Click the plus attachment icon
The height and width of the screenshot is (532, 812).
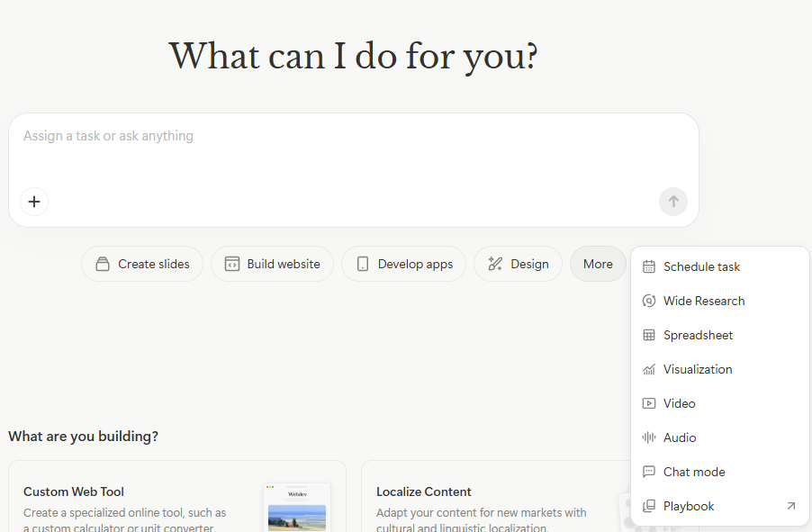[x=34, y=202]
